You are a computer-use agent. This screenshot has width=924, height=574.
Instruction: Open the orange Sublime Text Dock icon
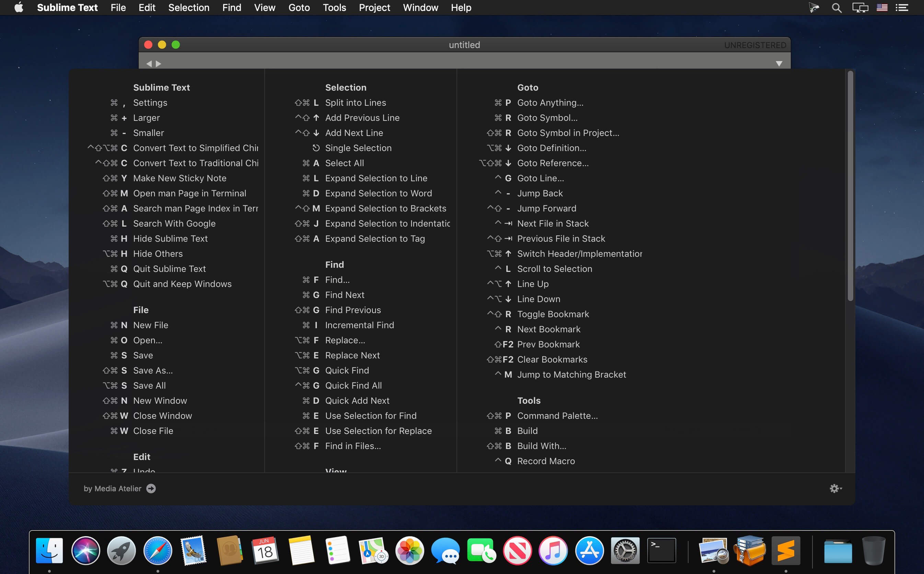coord(785,550)
